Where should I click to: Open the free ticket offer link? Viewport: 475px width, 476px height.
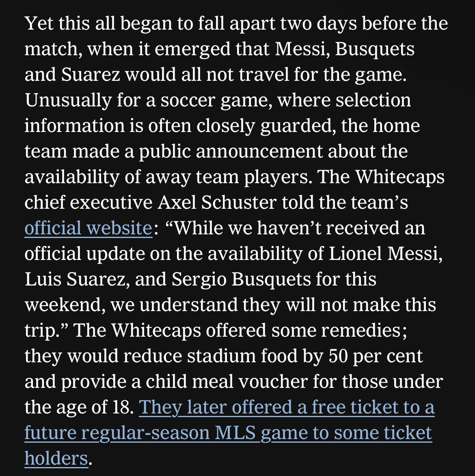[x=287, y=407]
